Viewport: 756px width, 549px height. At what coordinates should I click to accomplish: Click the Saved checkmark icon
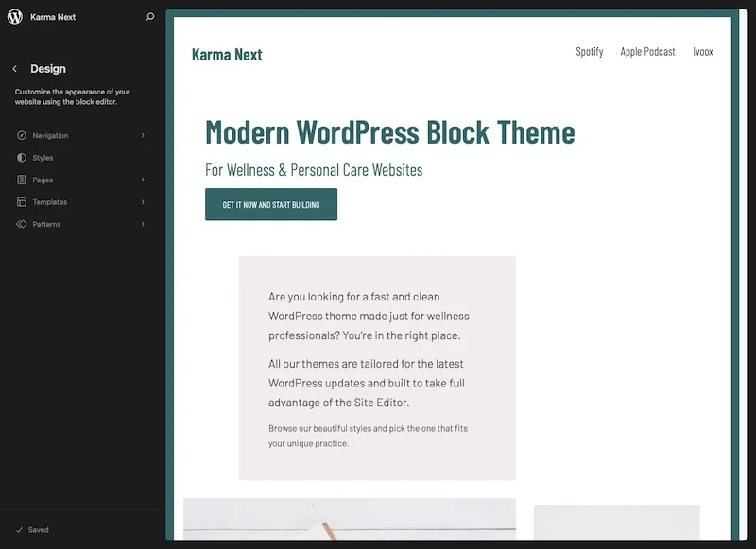pyautogui.click(x=19, y=530)
